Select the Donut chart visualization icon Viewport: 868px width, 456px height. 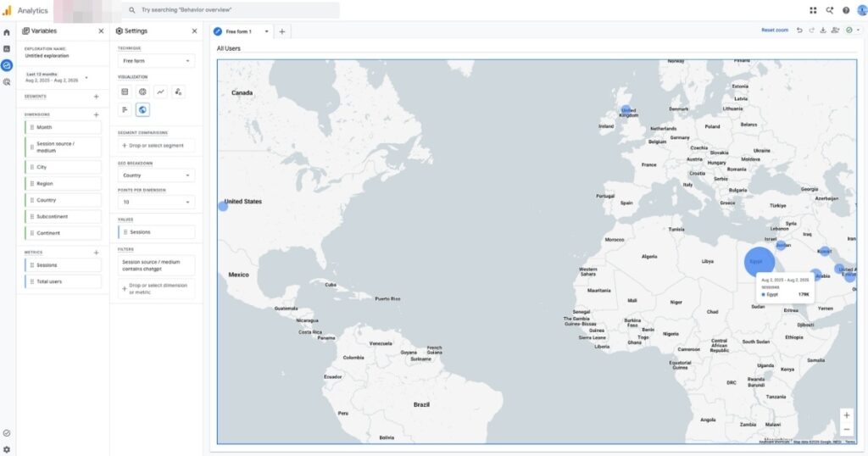point(142,92)
